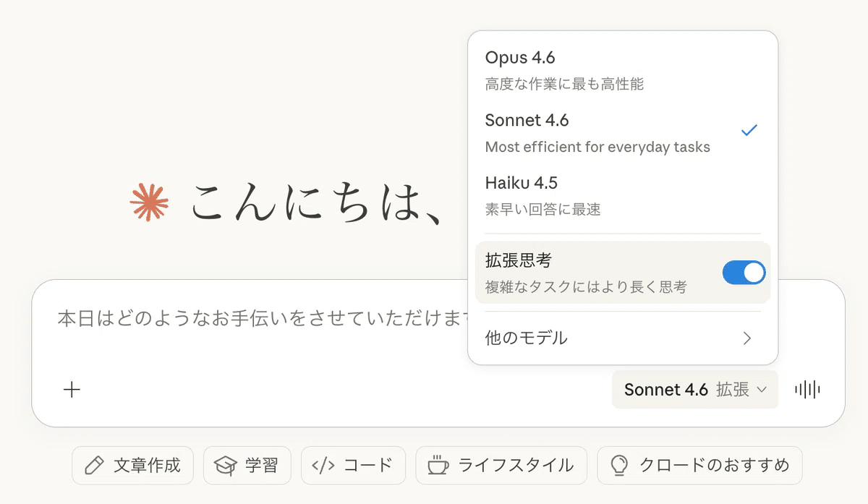Collapse the Sonnet 4.6 拡張 model selector

point(694,390)
